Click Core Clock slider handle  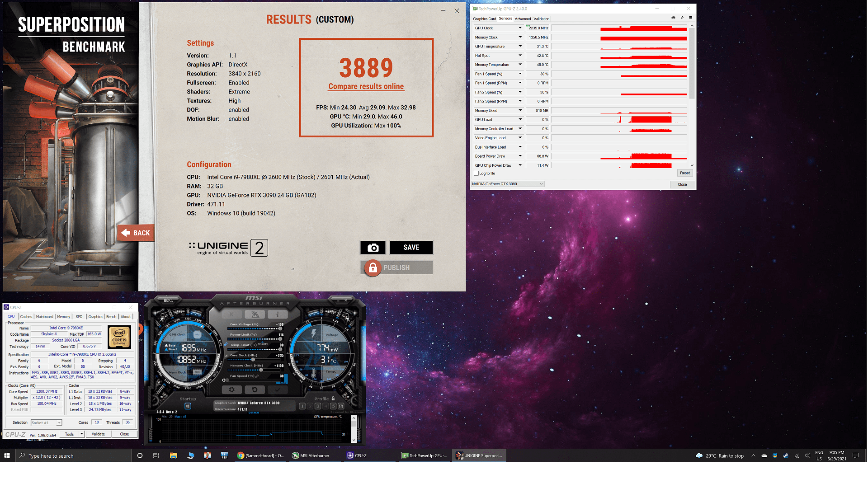pos(253,359)
